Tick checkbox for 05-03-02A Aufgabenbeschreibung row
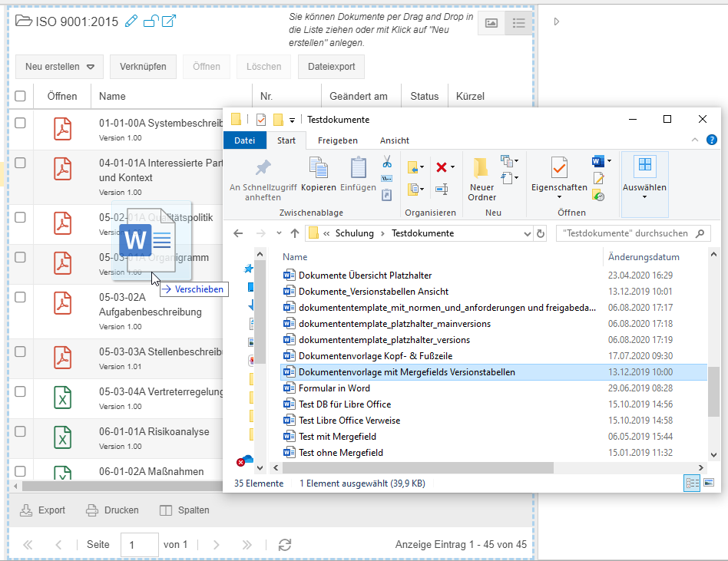Viewport: 728px width, 561px height. [21, 296]
